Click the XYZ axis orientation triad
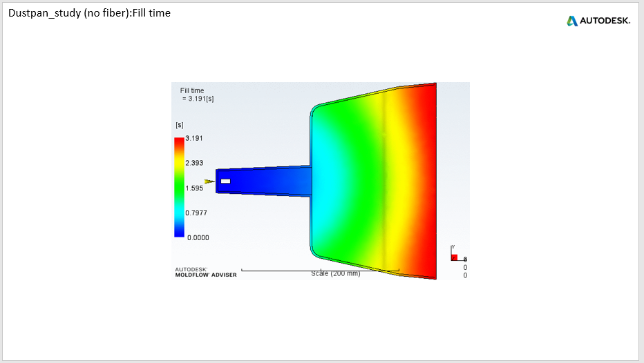 458,254
